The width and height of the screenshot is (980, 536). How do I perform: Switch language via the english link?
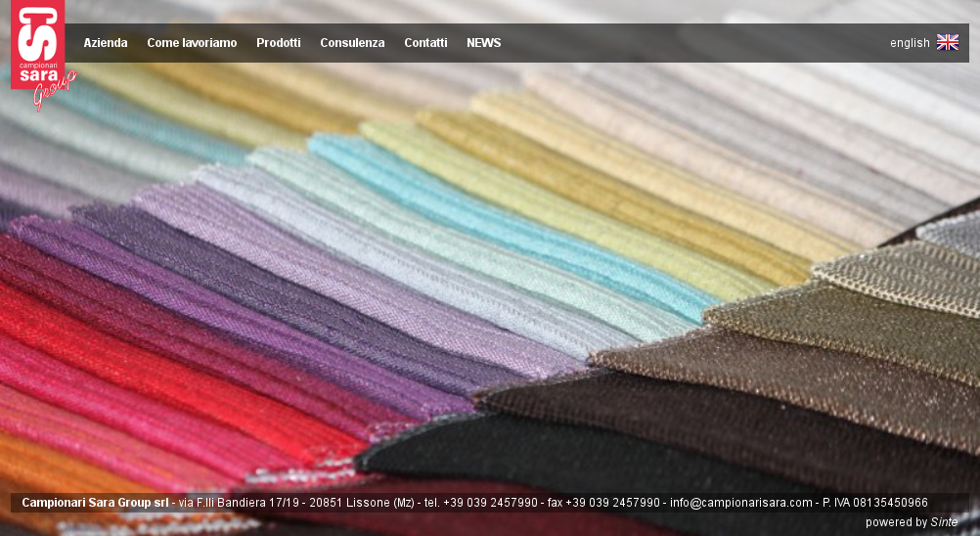pos(910,43)
